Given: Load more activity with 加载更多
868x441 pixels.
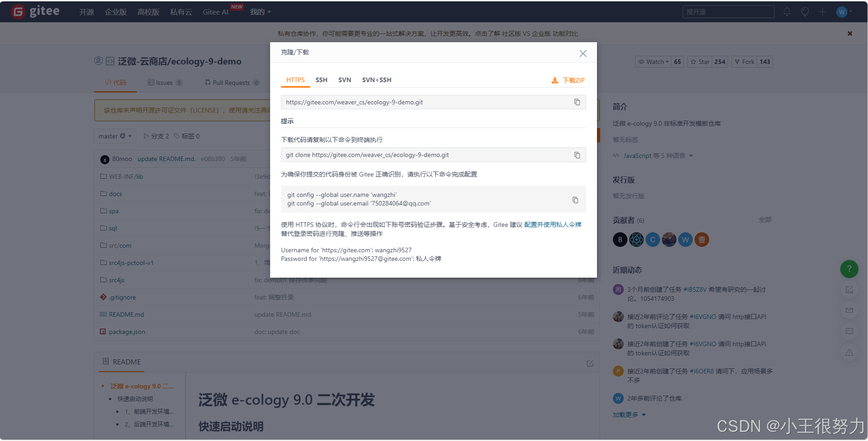Looking at the screenshot, I should point(629,415).
